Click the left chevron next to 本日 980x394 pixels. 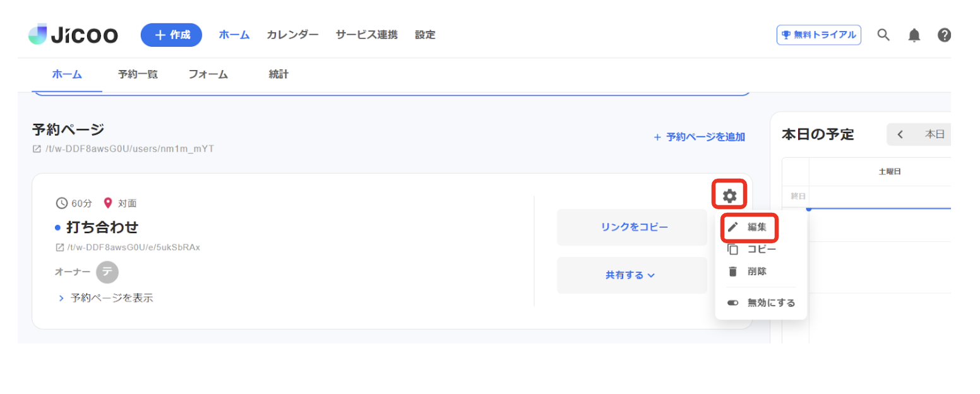click(x=900, y=134)
